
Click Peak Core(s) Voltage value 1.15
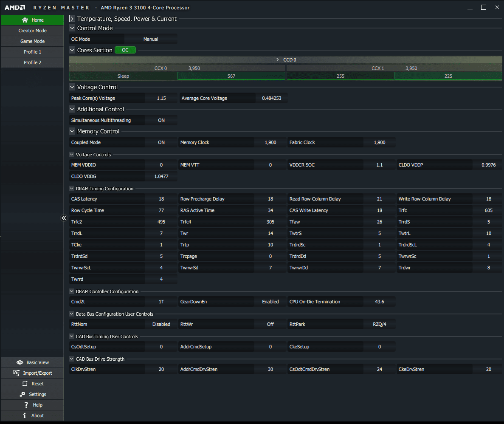[161, 98]
